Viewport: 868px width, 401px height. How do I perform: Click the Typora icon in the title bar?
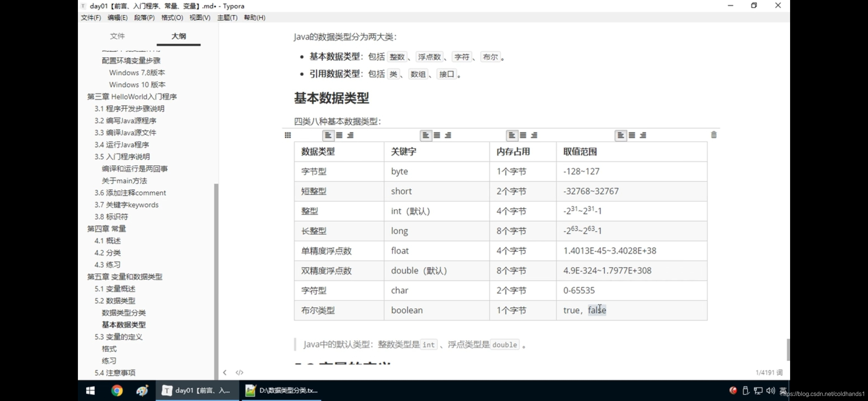pos(83,6)
